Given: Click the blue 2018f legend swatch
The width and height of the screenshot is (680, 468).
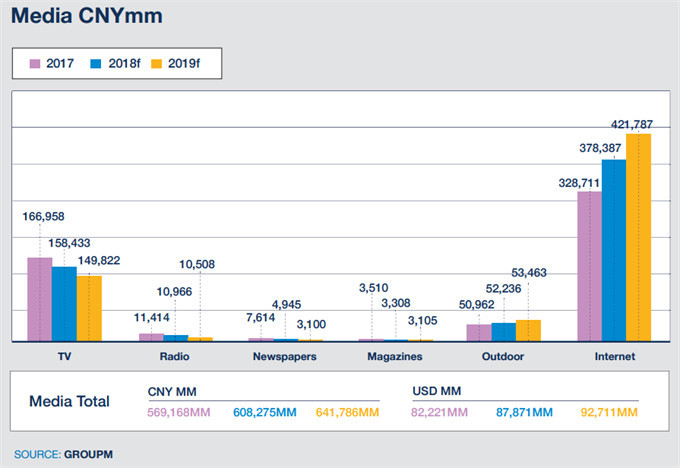Looking at the screenshot, I should [96, 63].
